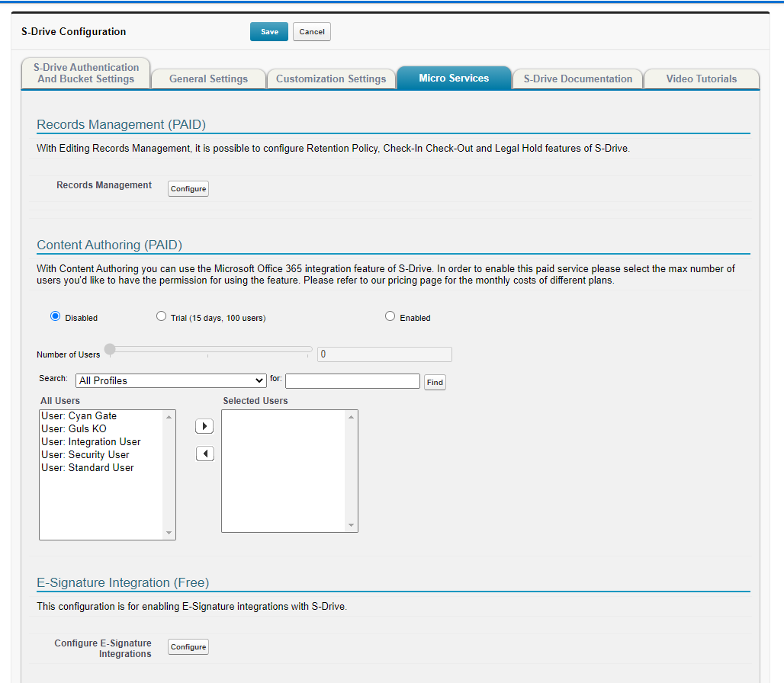Go to S-Drive Documentation tab
784x683 pixels.
pyautogui.click(x=577, y=79)
